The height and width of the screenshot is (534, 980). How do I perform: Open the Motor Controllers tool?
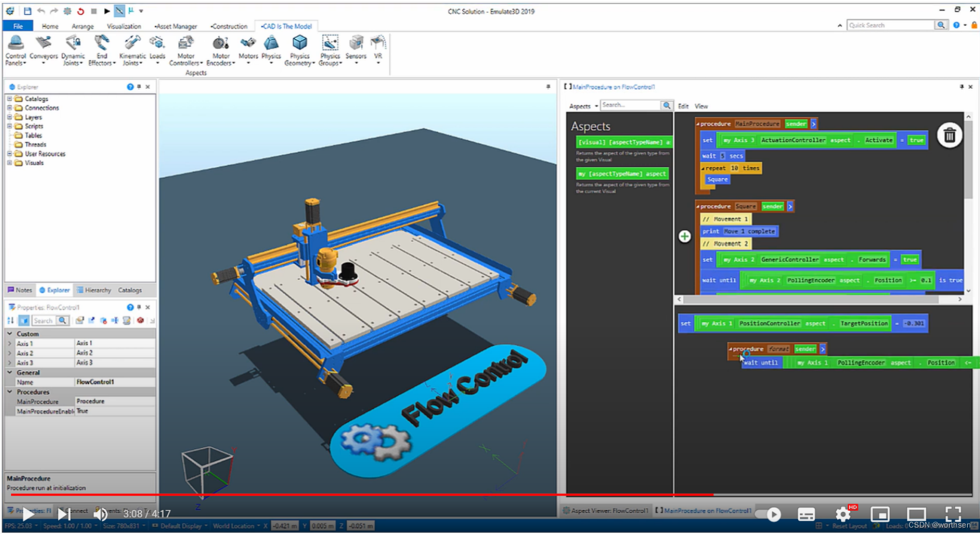pos(186,50)
